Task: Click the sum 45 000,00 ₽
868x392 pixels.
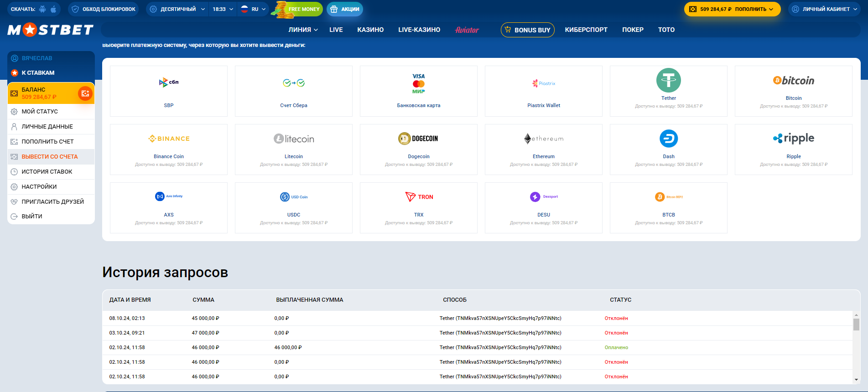Action: [206, 318]
